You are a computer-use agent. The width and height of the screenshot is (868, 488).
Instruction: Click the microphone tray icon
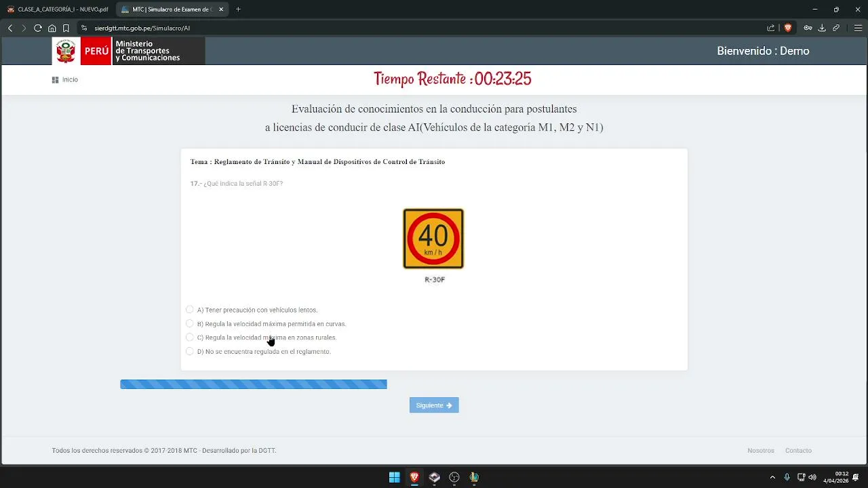787,477
